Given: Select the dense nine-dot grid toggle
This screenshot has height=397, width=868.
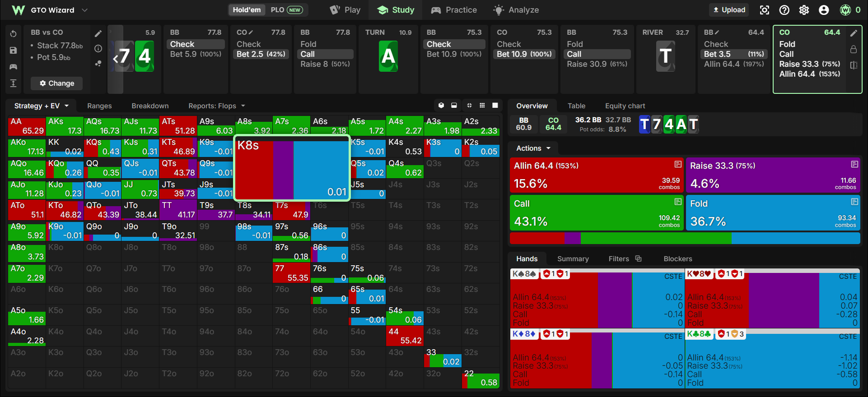Looking at the screenshot, I should (482, 106).
